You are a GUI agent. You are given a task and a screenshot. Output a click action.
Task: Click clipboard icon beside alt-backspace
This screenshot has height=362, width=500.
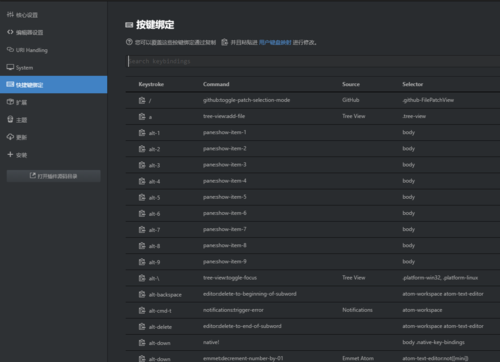(142, 294)
